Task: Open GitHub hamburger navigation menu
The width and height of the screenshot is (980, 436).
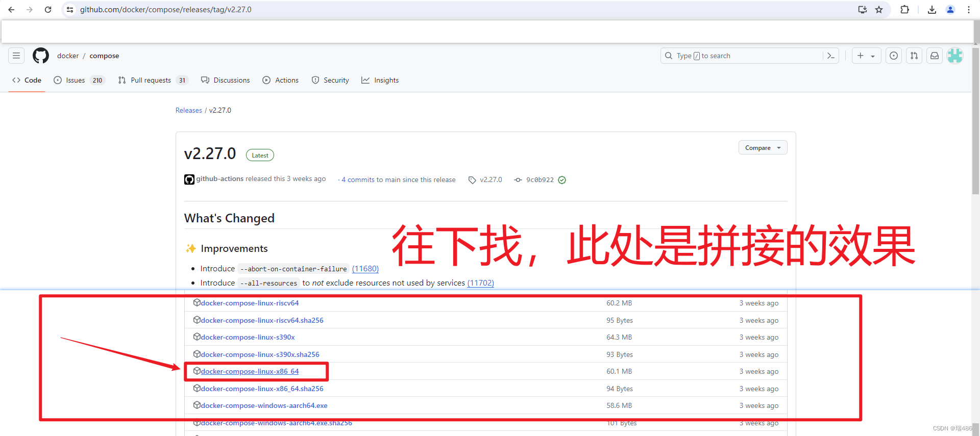Action: (x=16, y=56)
